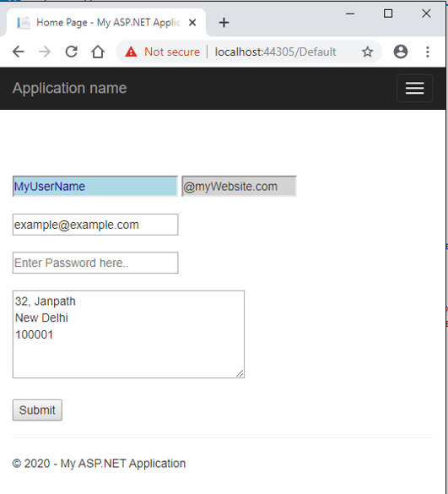Image resolution: width=448 pixels, height=494 pixels.
Task: Click the browser Back arrow
Action: click(x=19, y=52)
